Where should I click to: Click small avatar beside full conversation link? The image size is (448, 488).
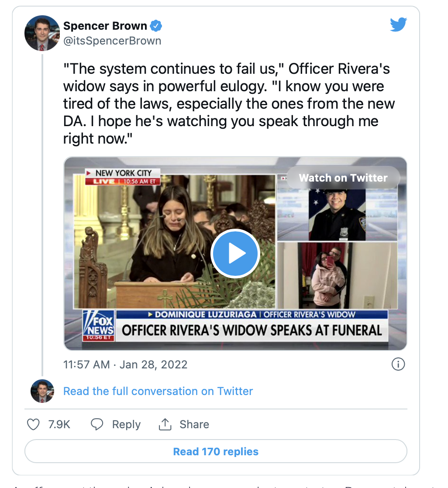coord(42,391)
